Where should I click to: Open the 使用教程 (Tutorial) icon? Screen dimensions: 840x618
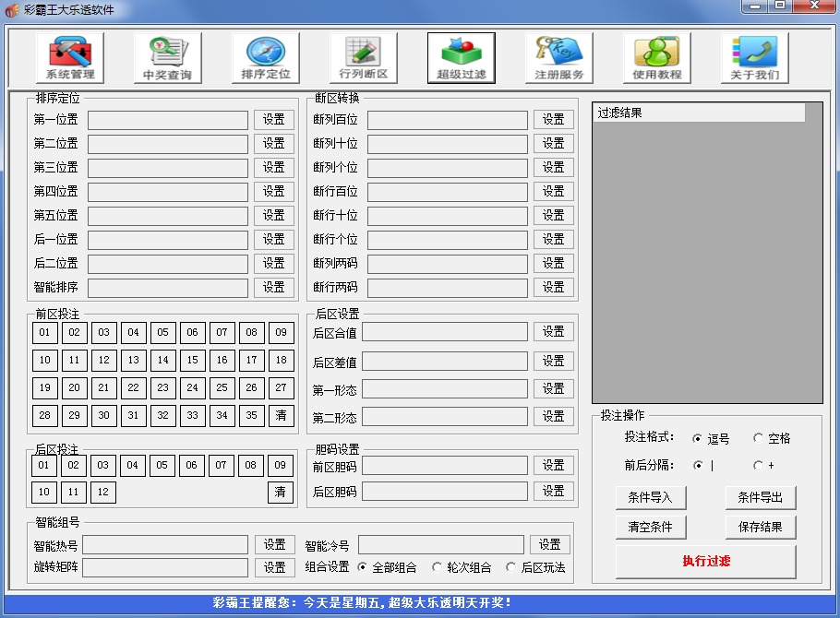click(658, 57)
